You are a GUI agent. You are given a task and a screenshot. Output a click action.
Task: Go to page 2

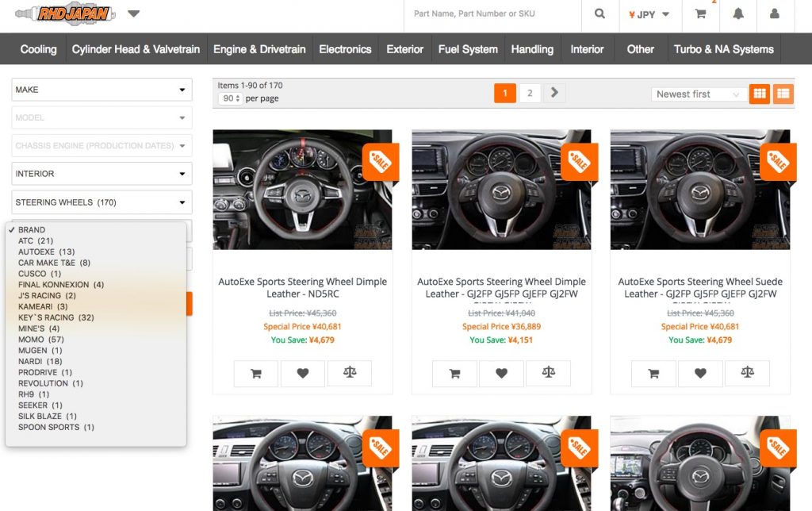pos(530,94)
